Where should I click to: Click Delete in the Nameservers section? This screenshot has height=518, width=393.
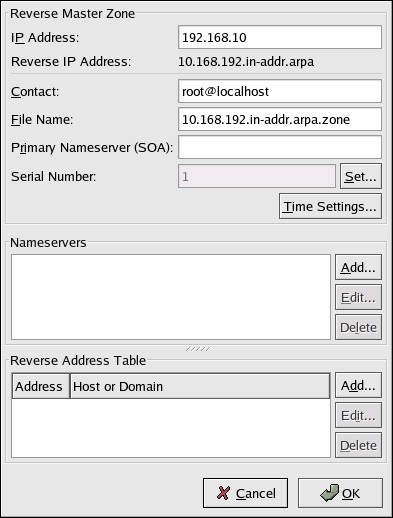tap(358, 327)
